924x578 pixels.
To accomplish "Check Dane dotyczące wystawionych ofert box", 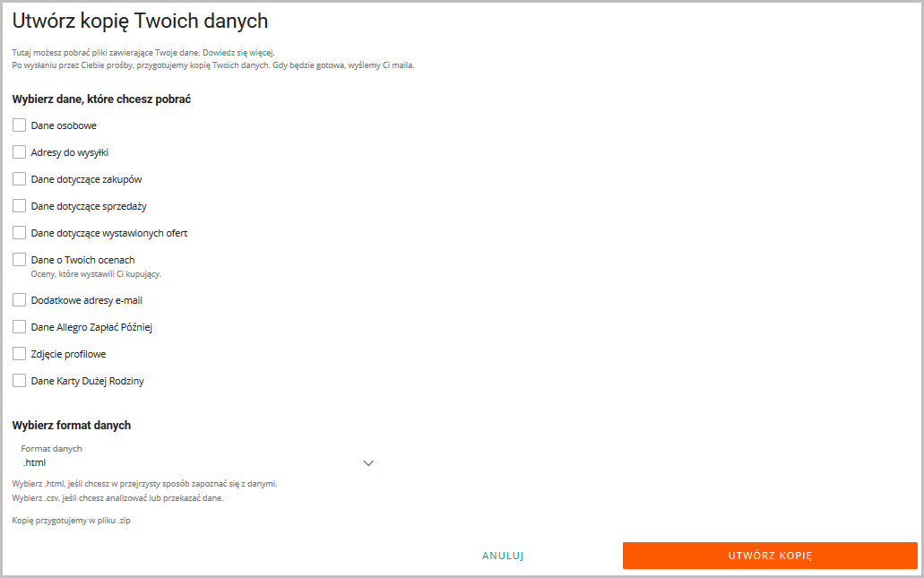I will [20, 233].
